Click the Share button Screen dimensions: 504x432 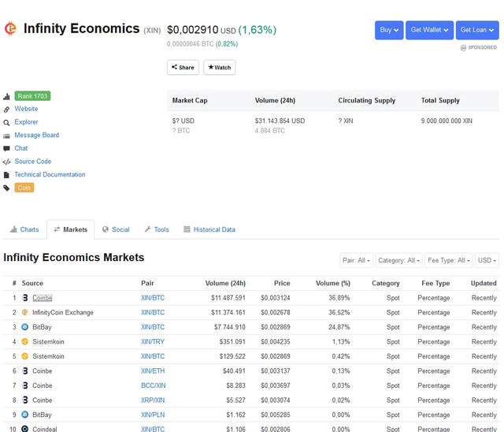pos(183,68)
